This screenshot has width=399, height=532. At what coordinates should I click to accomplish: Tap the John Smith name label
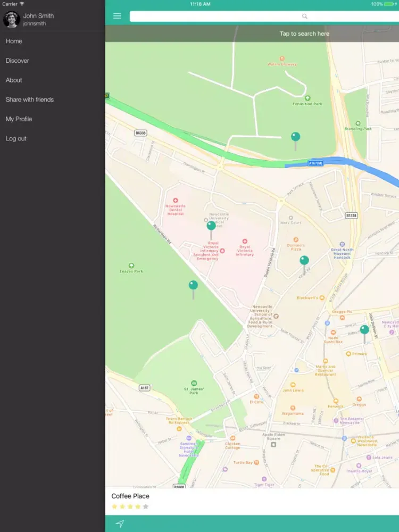(x=38, y=15)
